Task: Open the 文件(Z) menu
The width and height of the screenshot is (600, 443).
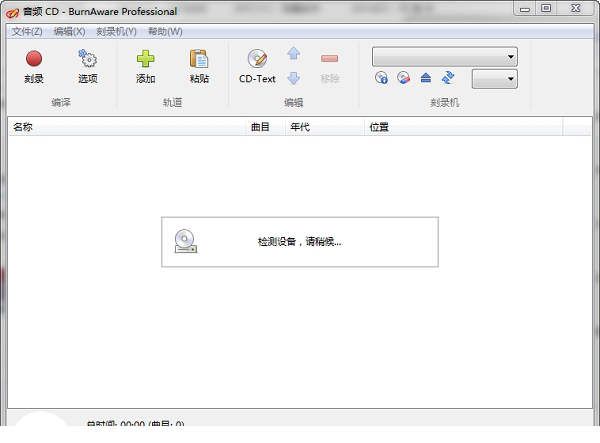Action: click(x=27, y=31)
